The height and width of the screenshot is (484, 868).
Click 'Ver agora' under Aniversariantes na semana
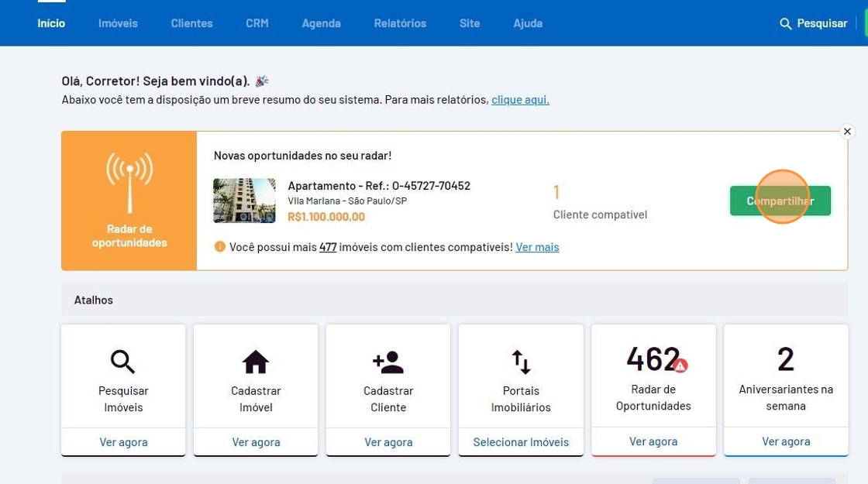coord(786,441)
